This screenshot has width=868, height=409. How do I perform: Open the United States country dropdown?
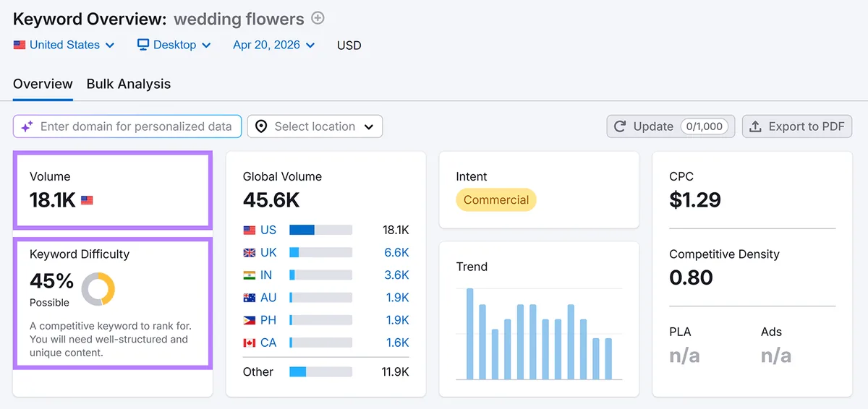64,45
